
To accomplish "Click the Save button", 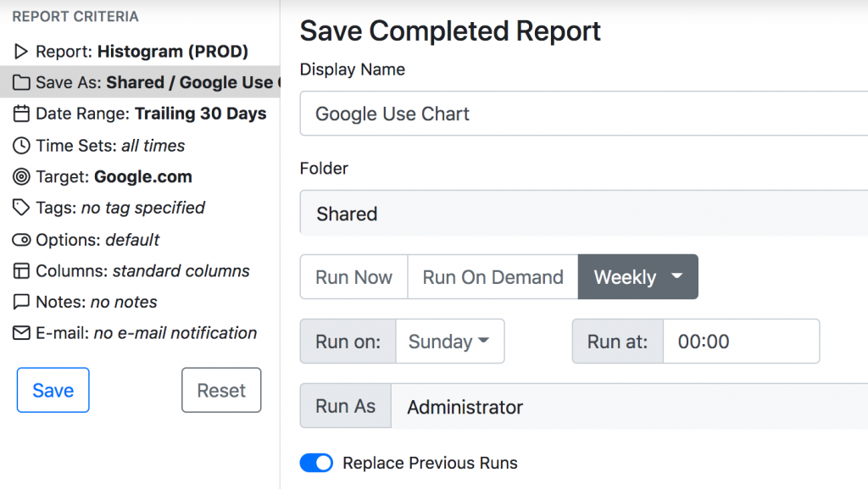I will [53, 390].
